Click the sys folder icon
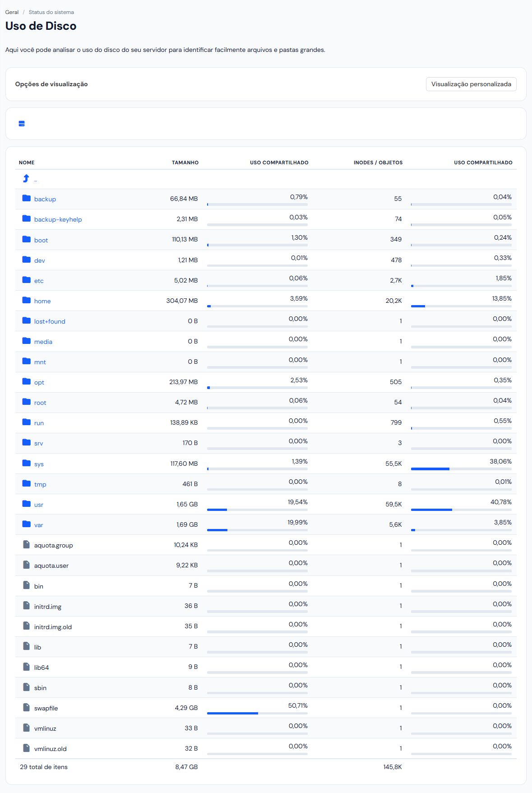Viewport: 532px width, 793px height. pos(27,463)
